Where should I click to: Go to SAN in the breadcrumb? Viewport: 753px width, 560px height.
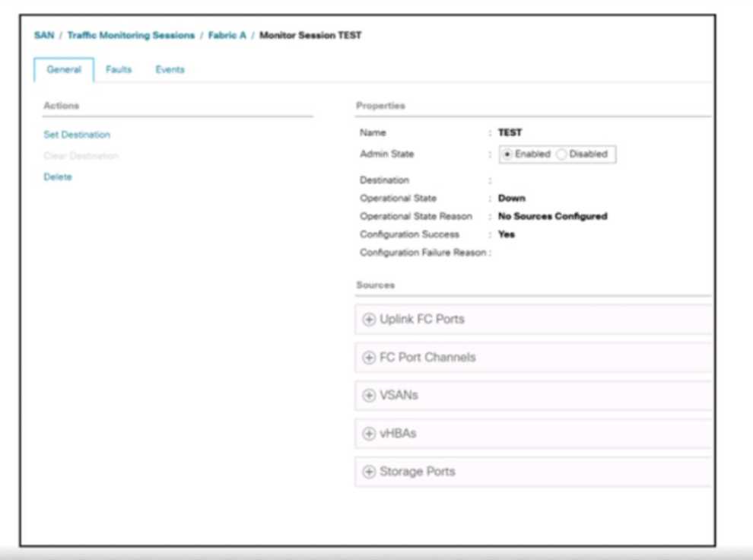(43, 36)
